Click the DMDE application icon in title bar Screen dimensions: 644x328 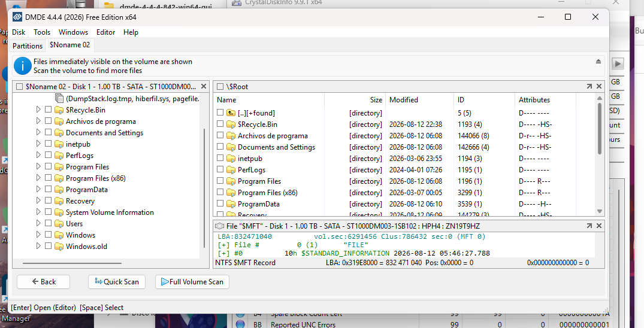pyautogui.click(x=17, y=17)
